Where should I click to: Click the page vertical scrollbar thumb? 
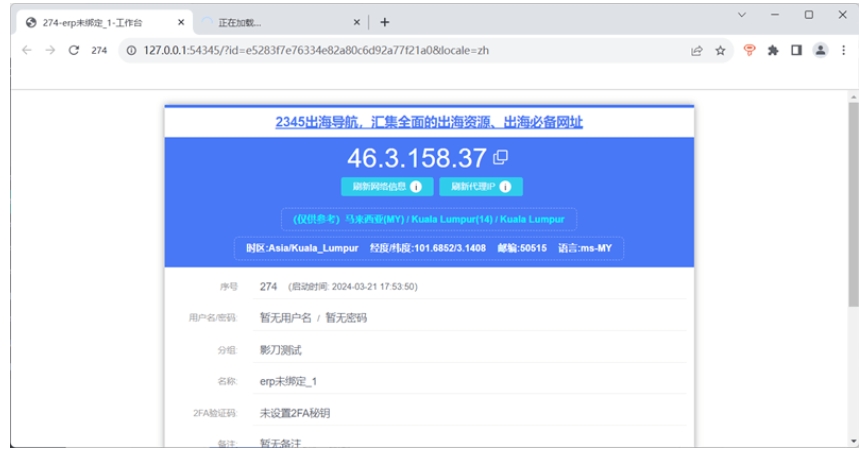(x=854, y=204)
